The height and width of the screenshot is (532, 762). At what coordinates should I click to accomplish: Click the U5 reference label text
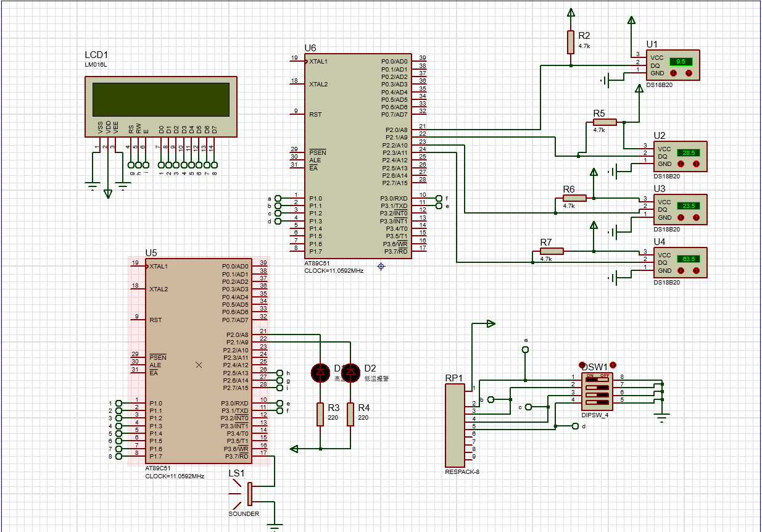tap(151, 253)
